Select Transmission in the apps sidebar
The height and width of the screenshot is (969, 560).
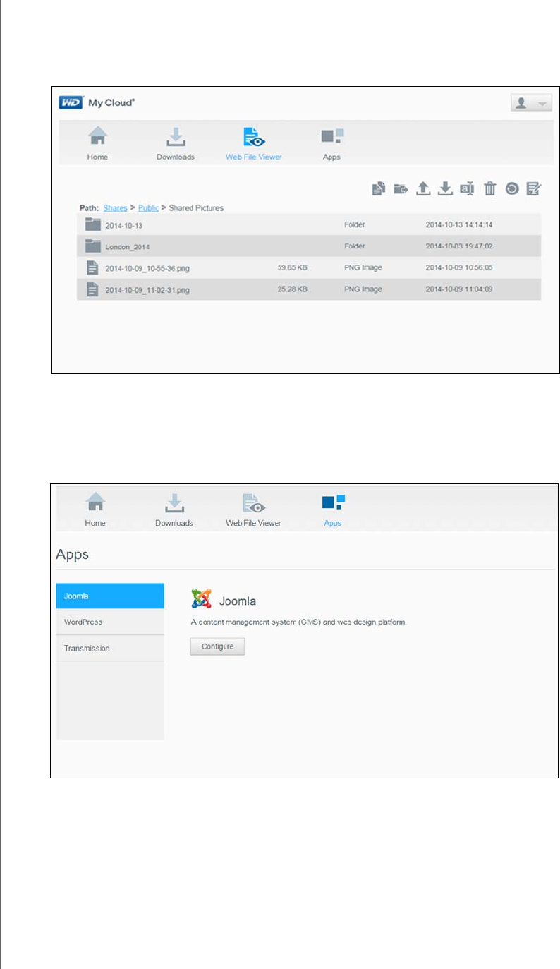(110, 648)
